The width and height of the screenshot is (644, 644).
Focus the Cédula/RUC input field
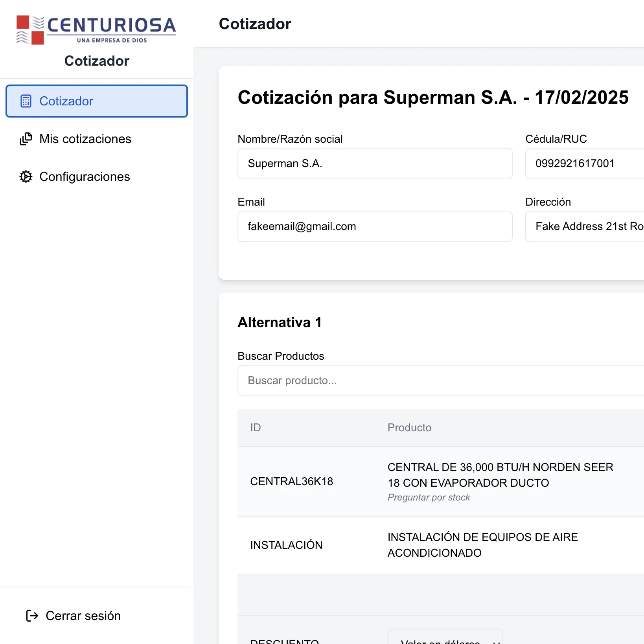[584, 164]
